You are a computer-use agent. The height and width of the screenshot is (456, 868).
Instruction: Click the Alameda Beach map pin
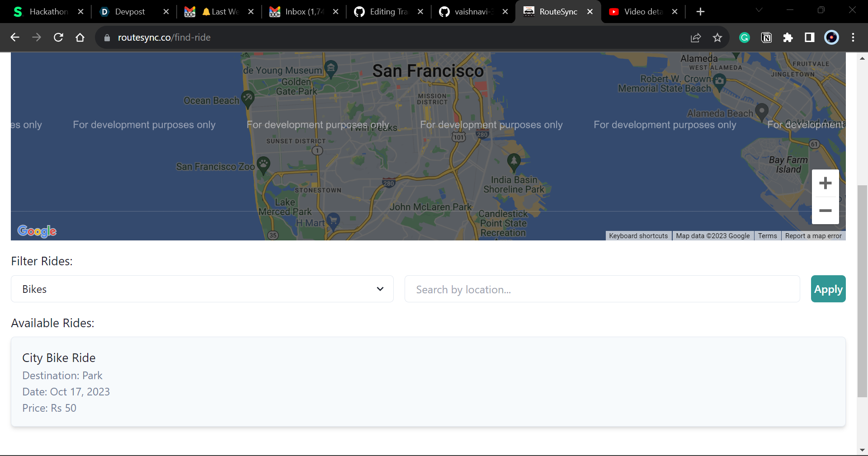pyautogui.click(x=762, y=111)
